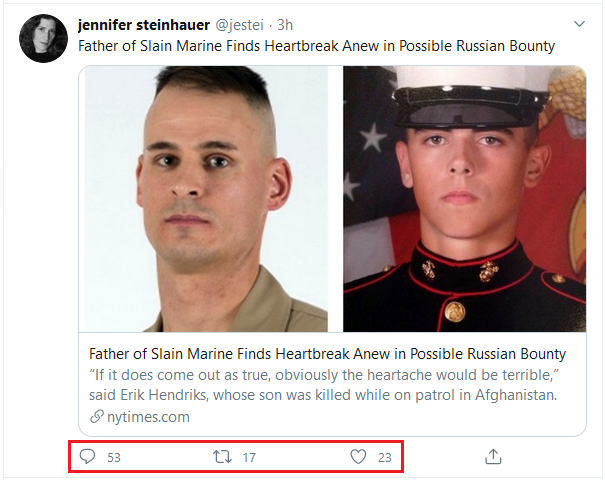Click the like count 23
The width and height of the screenshot is (605, 480).
[x=385, y=458]
